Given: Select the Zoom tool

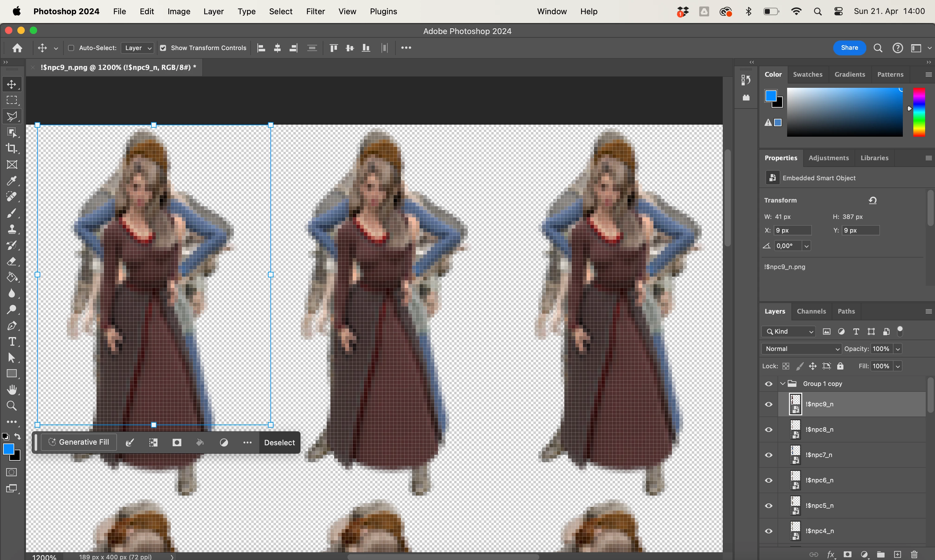Looking at the screenshot, I should pyautogui.click(x=12, y=406).
